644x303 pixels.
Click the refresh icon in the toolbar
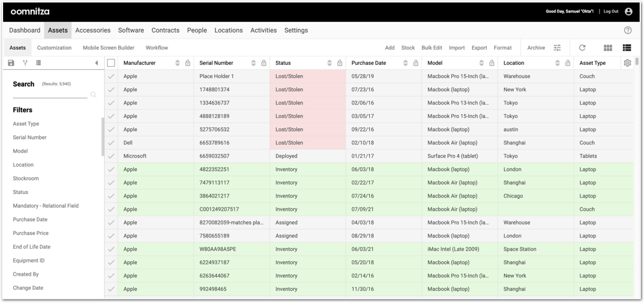[582, 48]
